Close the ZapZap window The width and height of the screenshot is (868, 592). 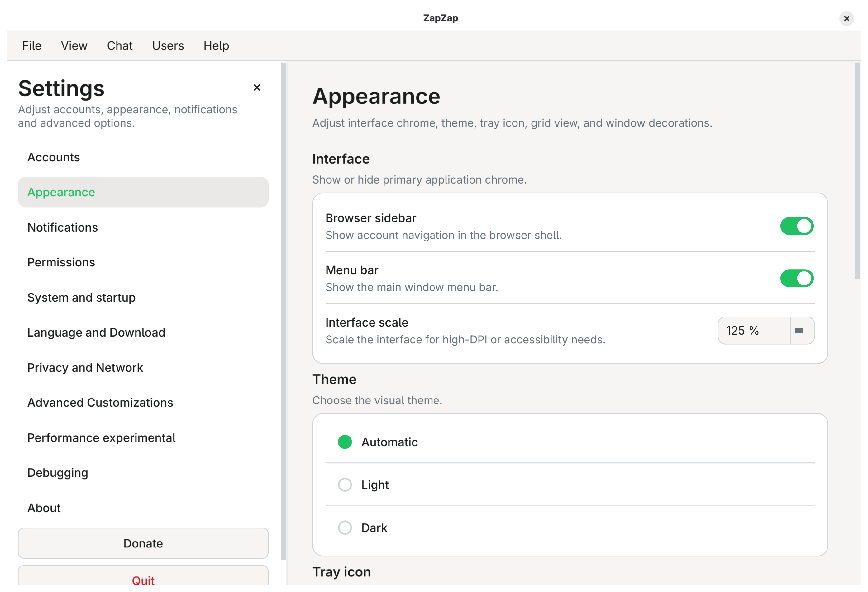coord(846,18)
